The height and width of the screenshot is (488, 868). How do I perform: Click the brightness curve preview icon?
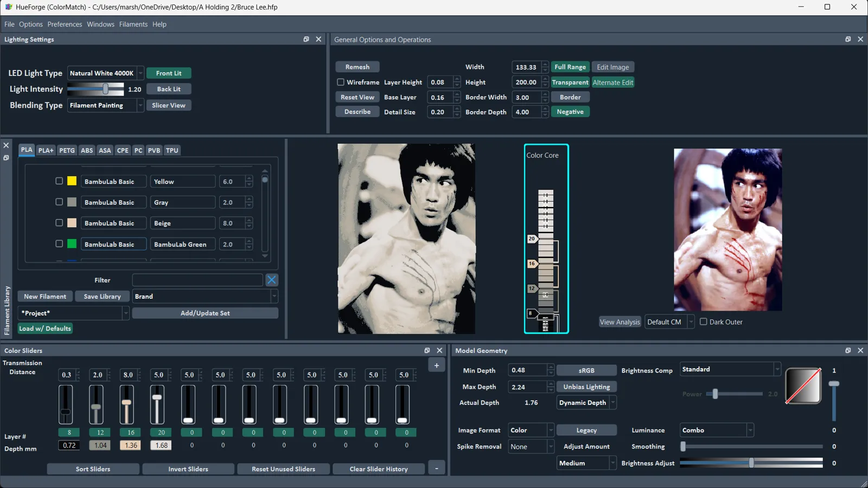pyautogui.click(x=803, y=386)
